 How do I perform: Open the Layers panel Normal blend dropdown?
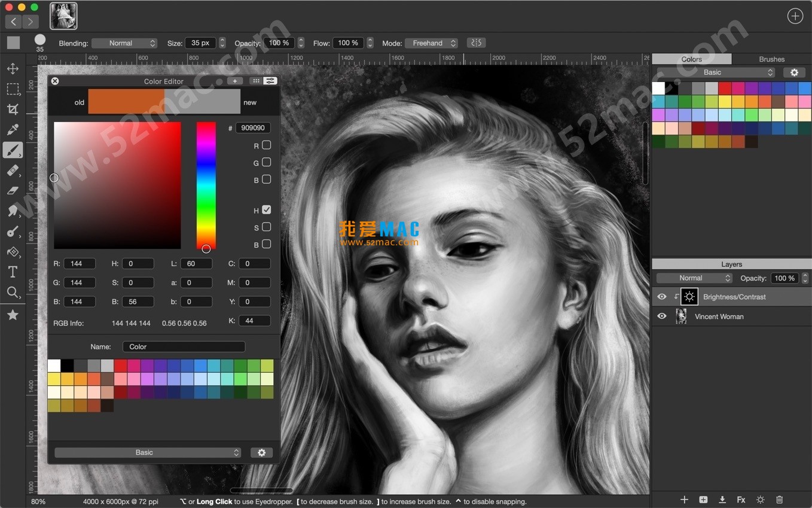coord(694,278)
